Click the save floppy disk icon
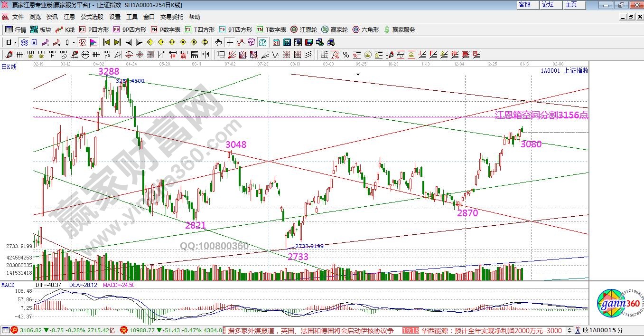Viewport: 644px width, 336px height. [x=309, y=42]
